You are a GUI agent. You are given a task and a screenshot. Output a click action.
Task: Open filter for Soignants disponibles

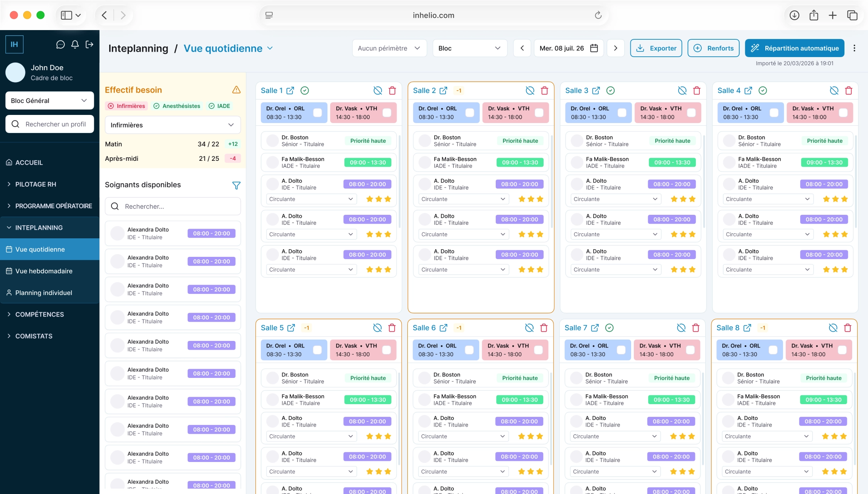click(236, 185)
